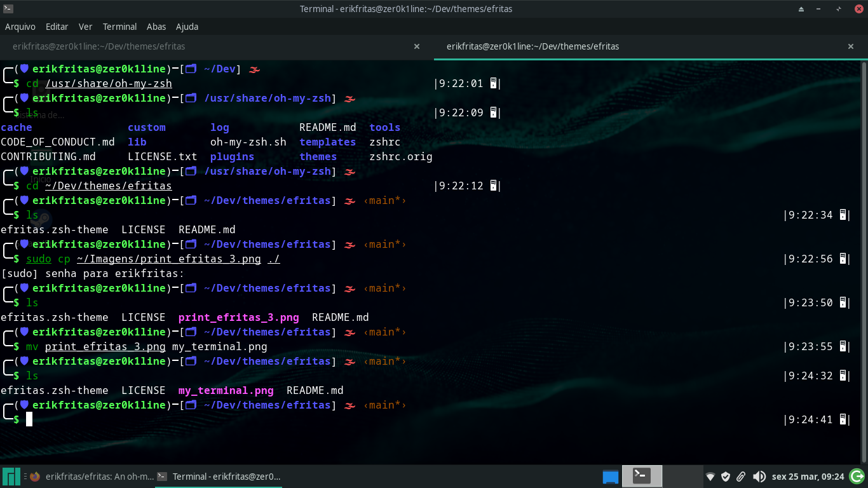Open the volume speaker control
Image resolution: width=868 pixels, height=488 pixels.
click(x=759, y=477)
